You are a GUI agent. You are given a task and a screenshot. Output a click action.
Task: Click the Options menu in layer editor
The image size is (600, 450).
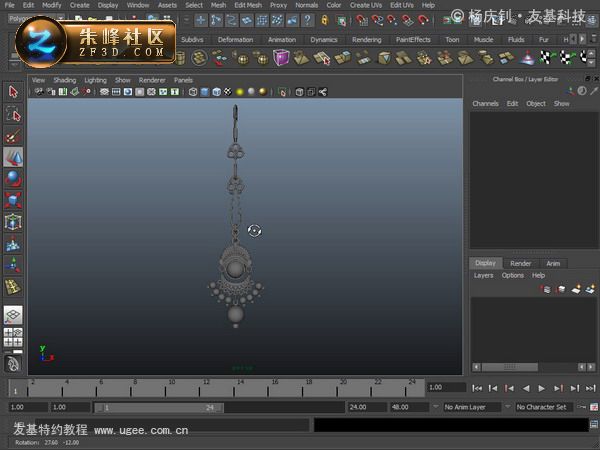pyautogui.click(x=512, y=276)
